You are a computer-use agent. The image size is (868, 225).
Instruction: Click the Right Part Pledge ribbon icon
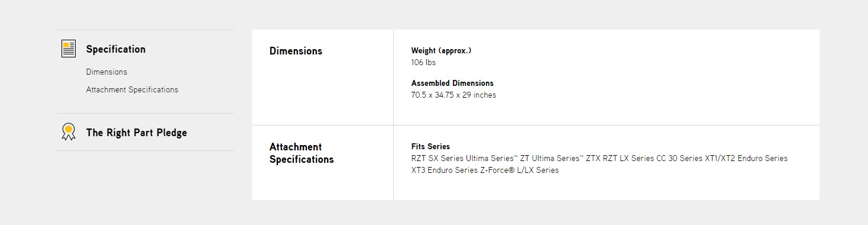tap(69, 132)
